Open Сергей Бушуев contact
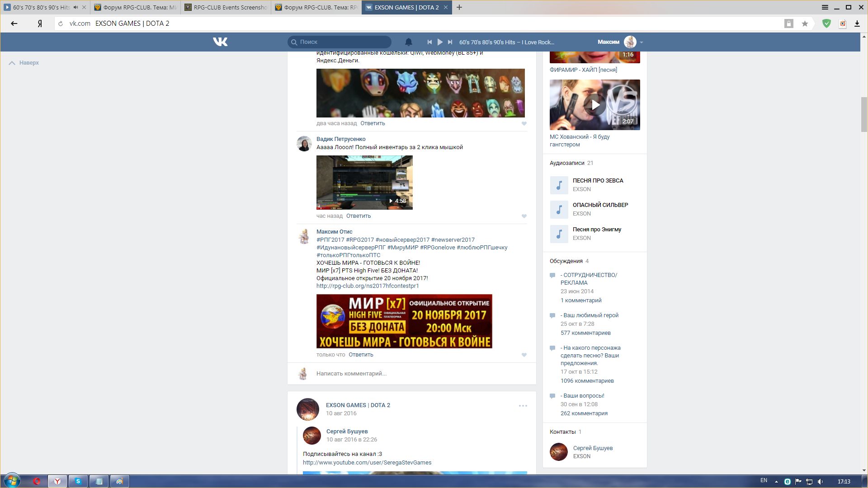Viewport: 868px width, 488px height. 593,448
